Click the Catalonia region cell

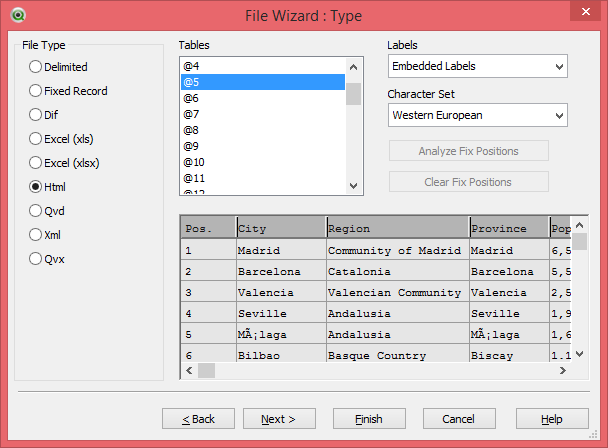[x=398, y=271]
